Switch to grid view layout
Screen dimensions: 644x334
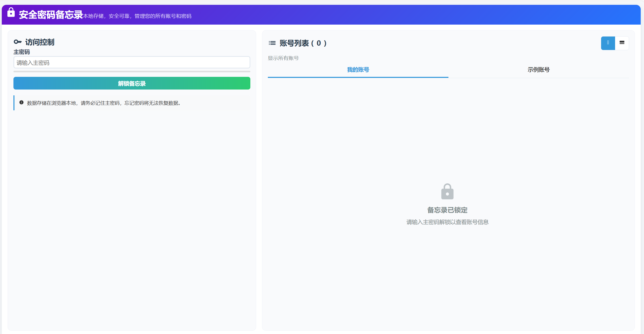pyautogui.click(x=608, y=43)
